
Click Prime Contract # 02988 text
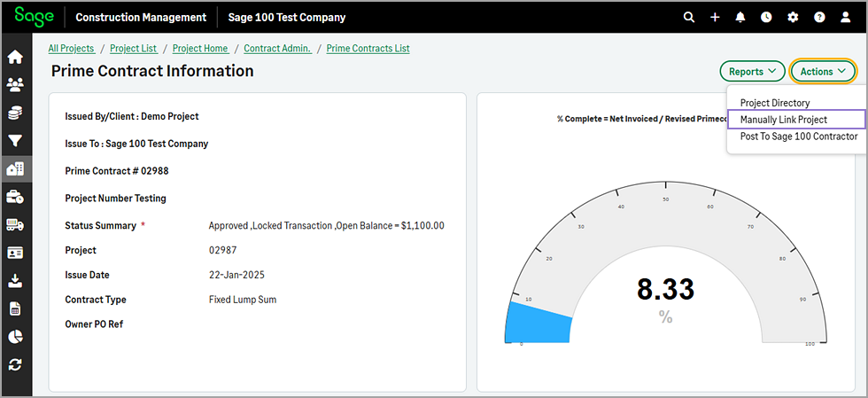coord(117,171)
